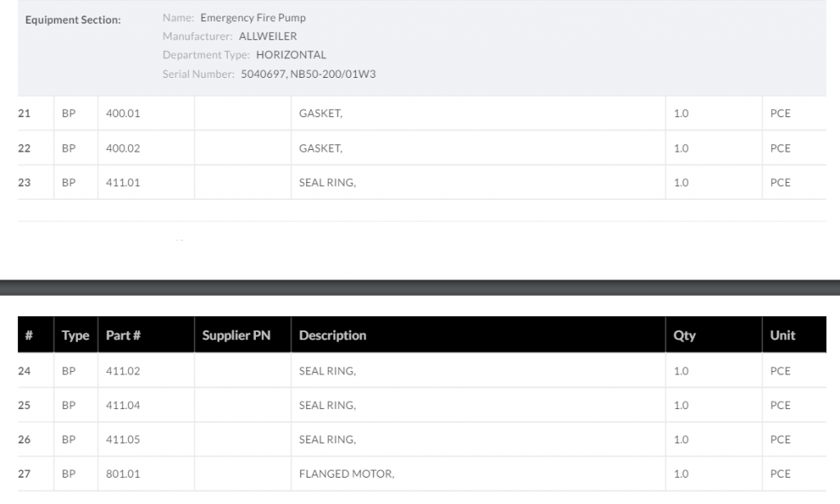Click the ALLWEILER manufacturer value
The width and height of the screenshot is (840, 504).
tap(267, 36)
